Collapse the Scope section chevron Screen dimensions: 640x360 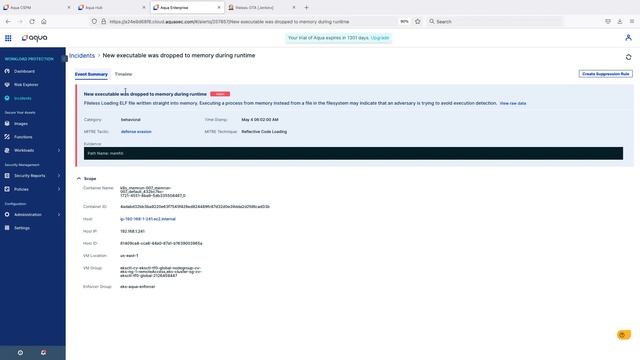click(x=79, y=178)
